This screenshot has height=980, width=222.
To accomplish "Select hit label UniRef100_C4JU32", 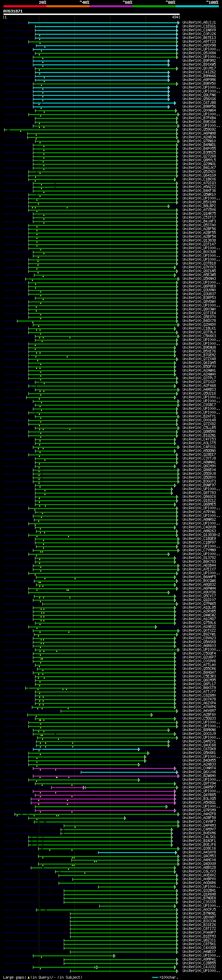I will tap(199, 967).
